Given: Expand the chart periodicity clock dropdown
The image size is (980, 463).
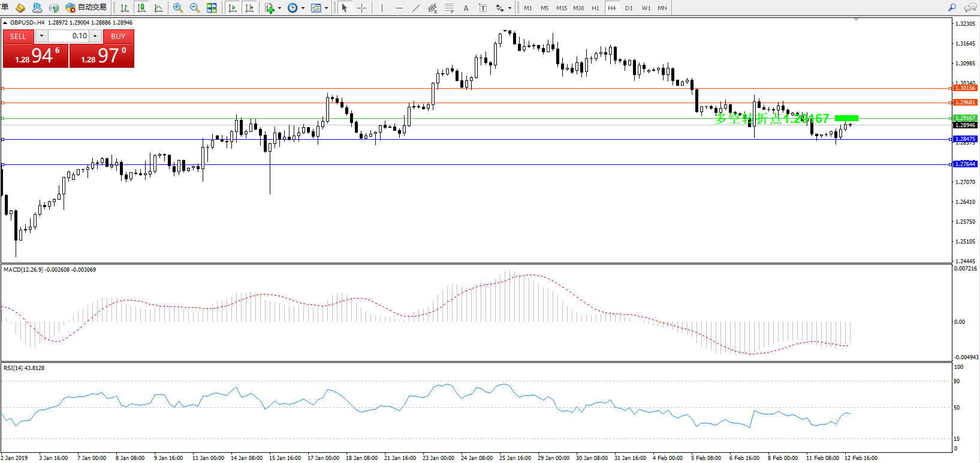Looking at the screenshot, I should 303,8.
